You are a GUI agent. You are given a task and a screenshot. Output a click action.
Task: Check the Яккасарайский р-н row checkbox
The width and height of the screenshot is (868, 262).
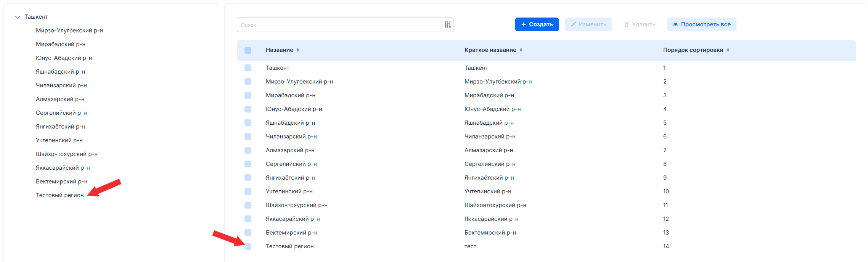point(248,219)
